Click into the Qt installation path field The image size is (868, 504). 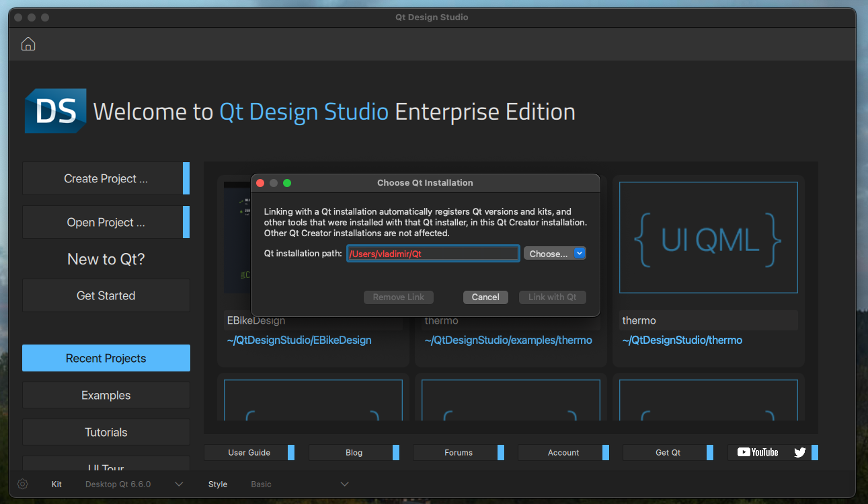tap(433, 254)
